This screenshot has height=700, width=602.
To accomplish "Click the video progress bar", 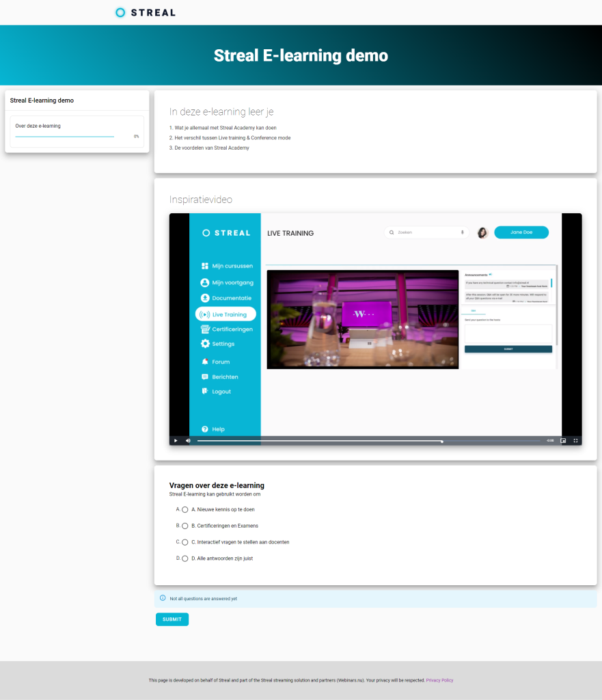I will [x=368, y=441].
